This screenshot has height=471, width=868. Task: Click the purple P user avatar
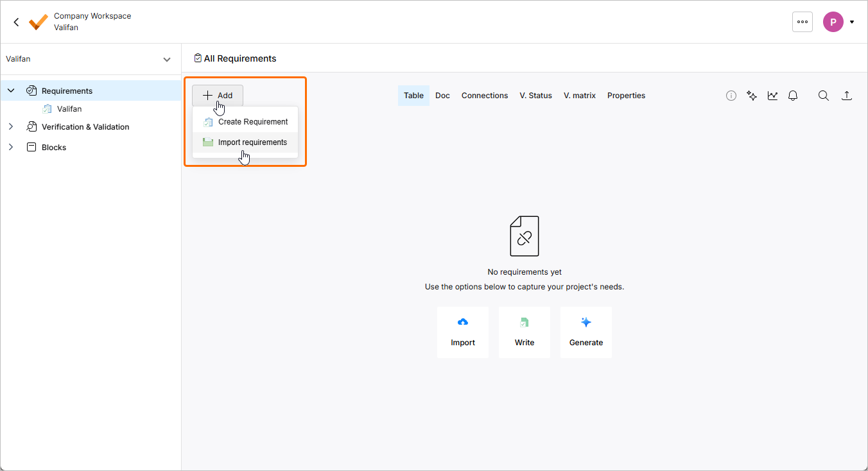(x=833, y=22)
